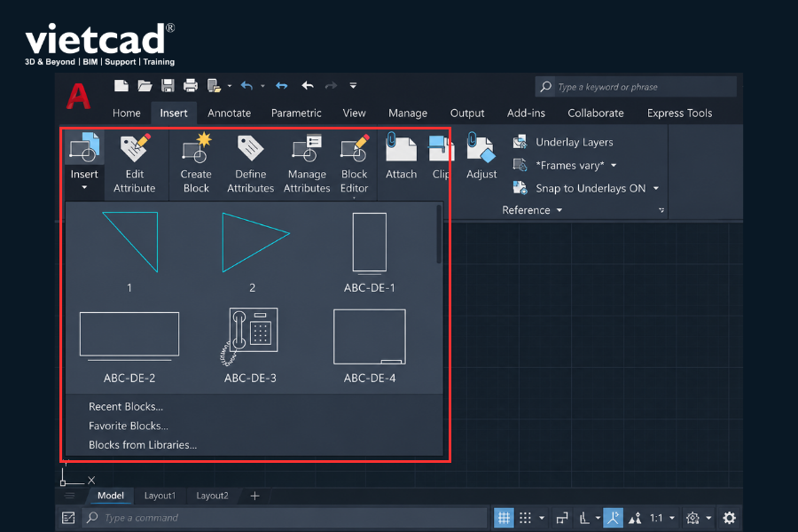
Task: Toggle polar tracking
Action: [584, 518]
